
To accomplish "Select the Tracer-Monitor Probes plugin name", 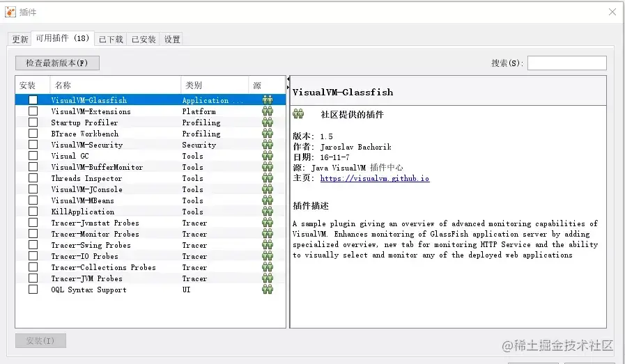I will tap(95, 234).
